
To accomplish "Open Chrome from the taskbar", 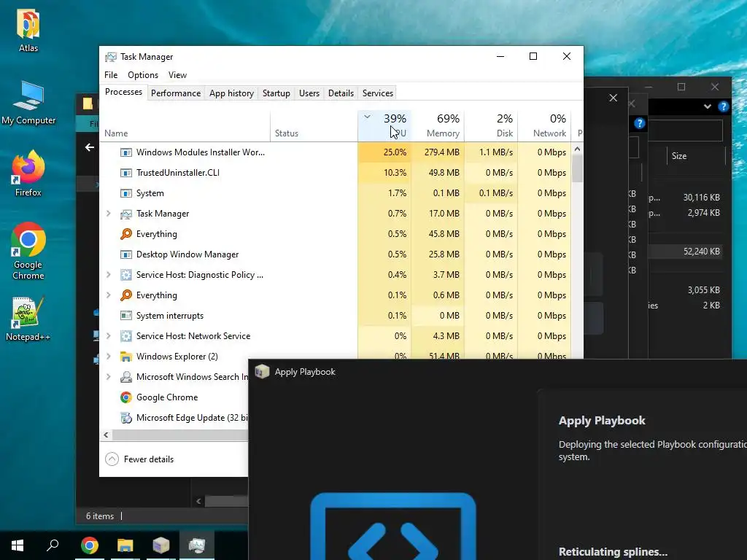I will coord(89,545).
